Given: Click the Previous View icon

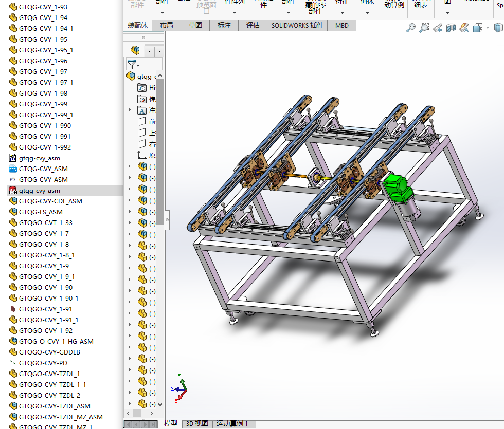Looking at the screenshot, I should (x=438, y=28).
